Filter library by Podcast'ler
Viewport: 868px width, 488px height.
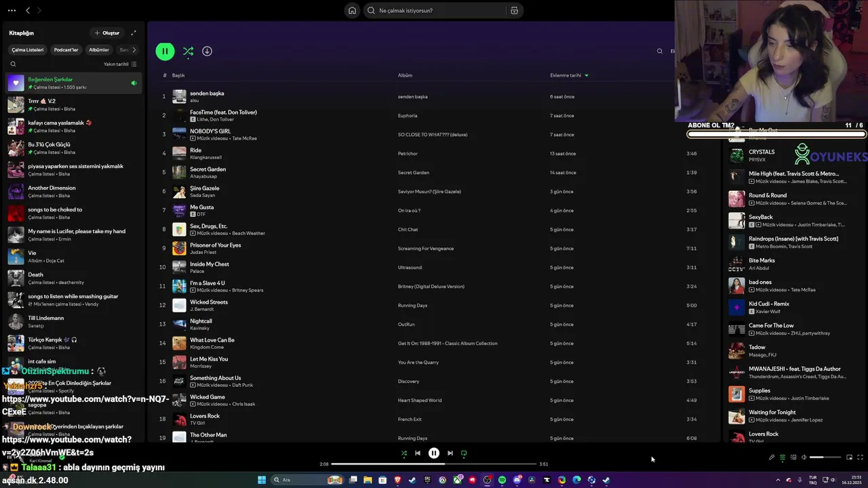pyautogui.click(x=66, y=49)
